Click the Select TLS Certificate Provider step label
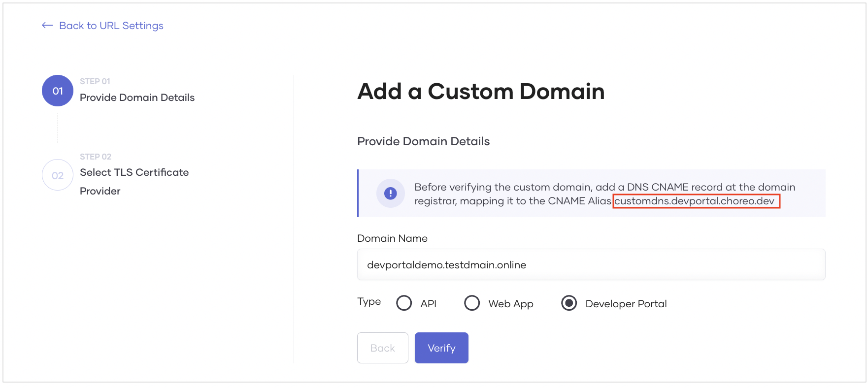The height and width of the screenshot is (388, 868). tap(134, 181)
